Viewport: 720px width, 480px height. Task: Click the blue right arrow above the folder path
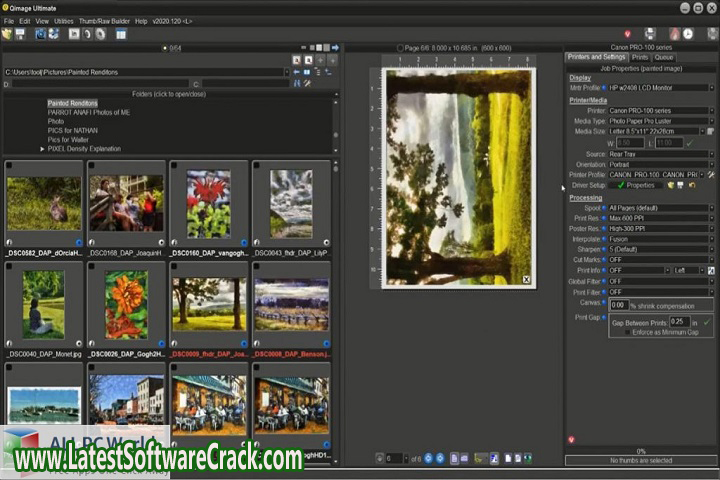pyautogui.click(x=336, y=47)
